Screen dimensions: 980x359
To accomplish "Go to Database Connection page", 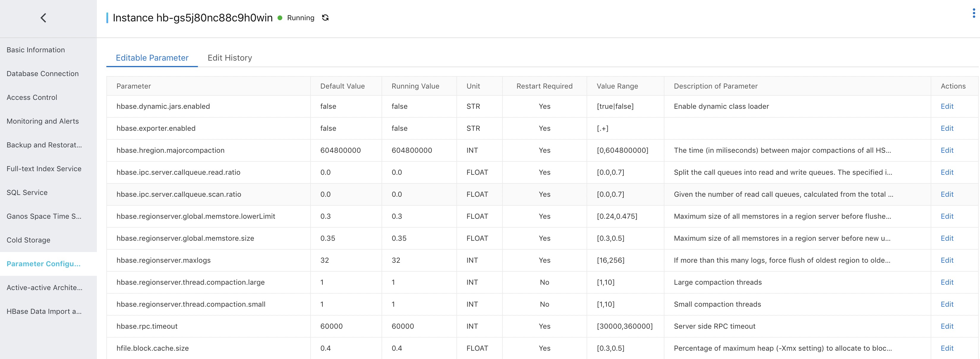I will pos(42,74).
